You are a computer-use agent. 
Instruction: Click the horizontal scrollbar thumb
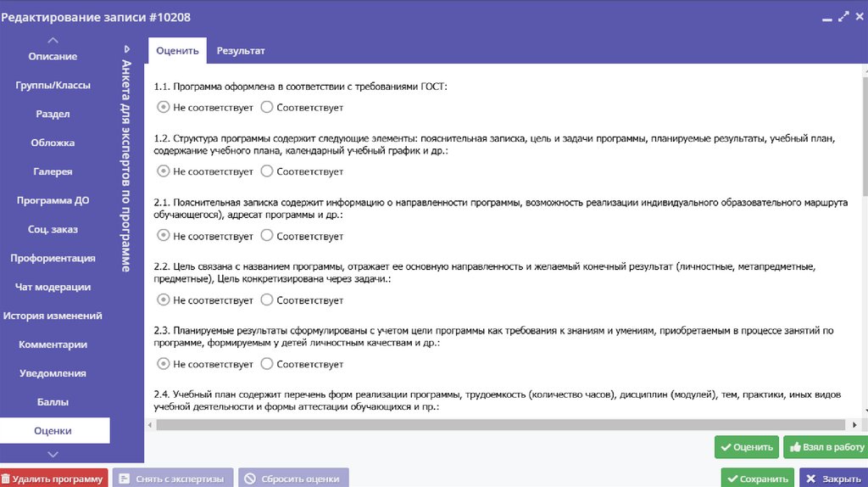point(500,425)
